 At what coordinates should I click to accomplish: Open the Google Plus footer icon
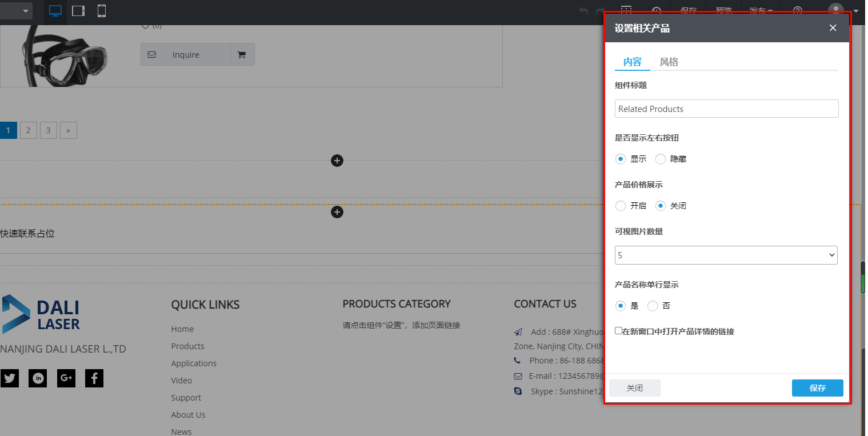click(66, 378)
